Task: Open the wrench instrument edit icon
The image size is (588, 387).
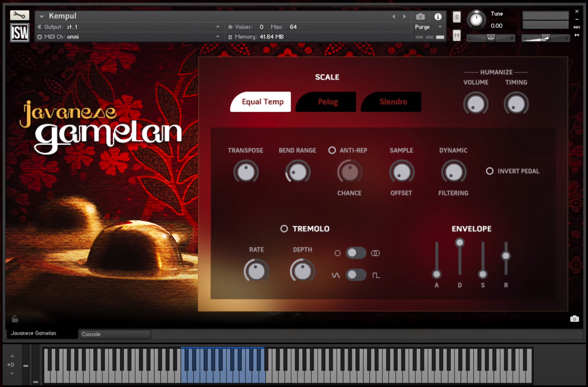Action: 19,15
